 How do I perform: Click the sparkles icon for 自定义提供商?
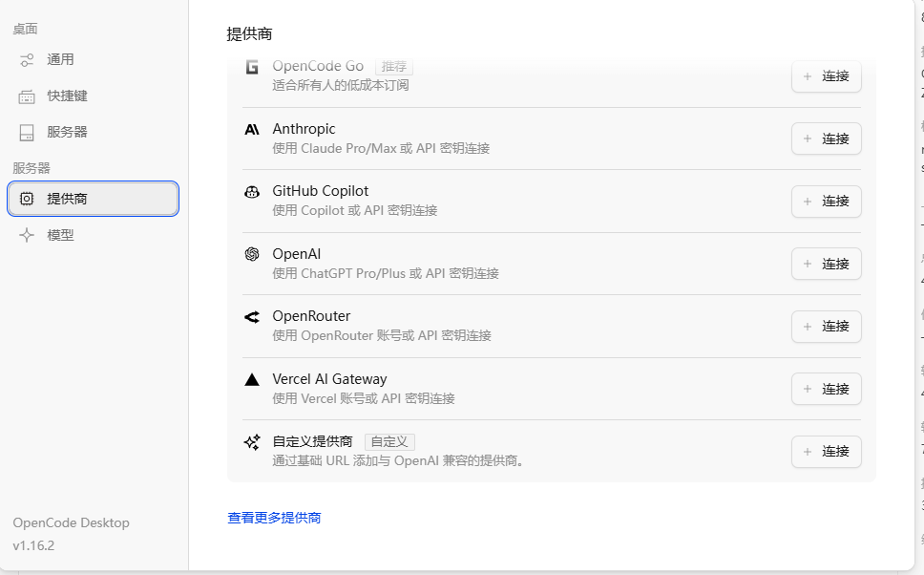pyautogui.click(x=252, y=442)
